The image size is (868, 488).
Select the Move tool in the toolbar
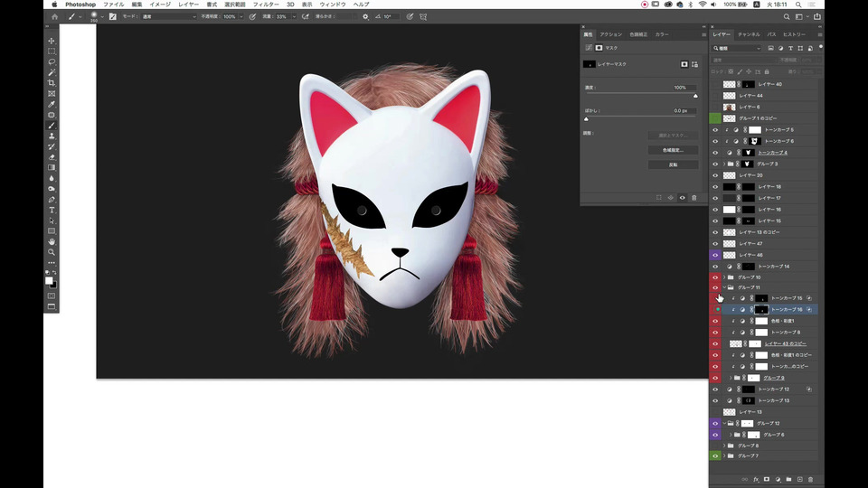coord(52,41)
